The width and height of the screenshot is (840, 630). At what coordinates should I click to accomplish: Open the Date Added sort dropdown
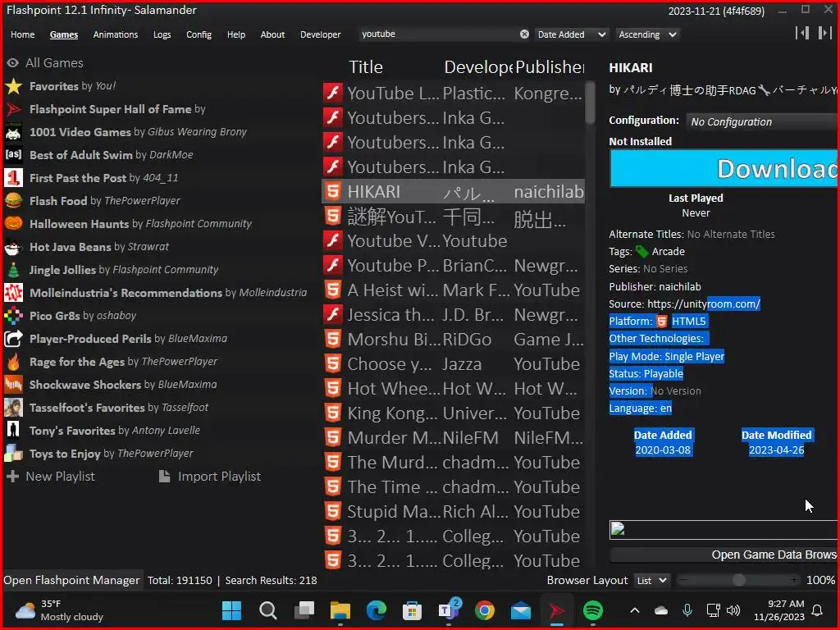(x=572, y=34)
